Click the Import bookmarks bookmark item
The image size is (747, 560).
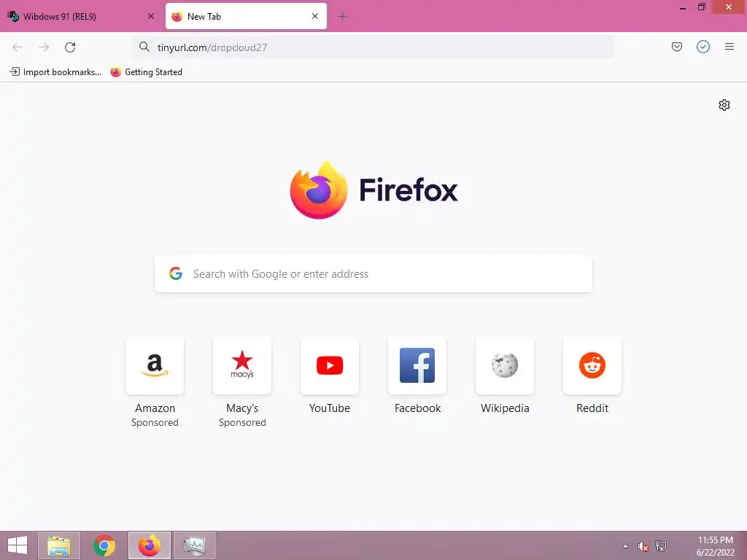click(55, 72)
